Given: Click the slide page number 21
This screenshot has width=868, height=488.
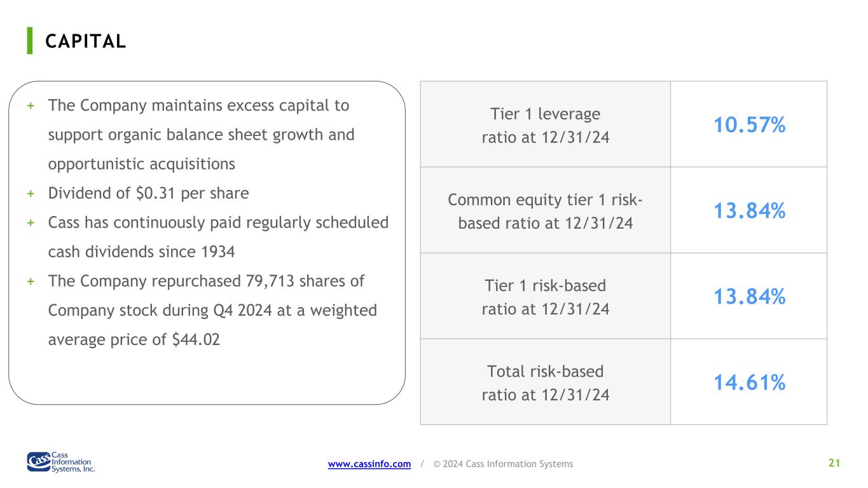Looking at the screenshot, I should 834,463.
